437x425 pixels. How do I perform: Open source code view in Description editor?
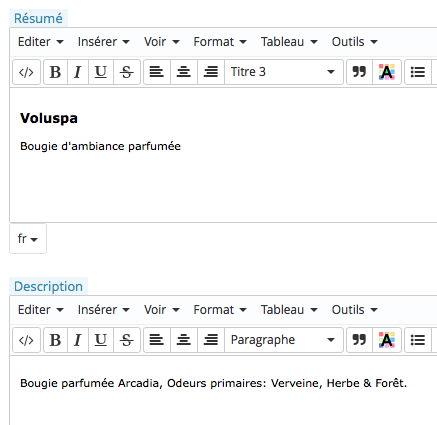coord(26,340)
